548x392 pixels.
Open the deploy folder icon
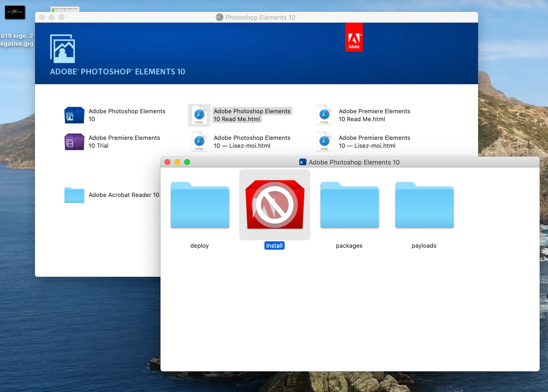click(x=200, y=205)
